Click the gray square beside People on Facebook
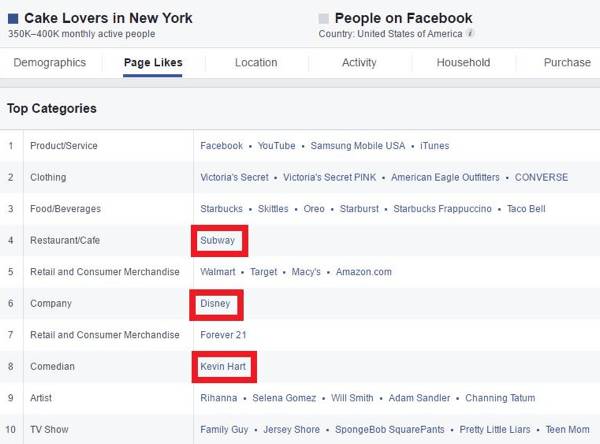Screen dimensions: 600x444 pos(323,18)
